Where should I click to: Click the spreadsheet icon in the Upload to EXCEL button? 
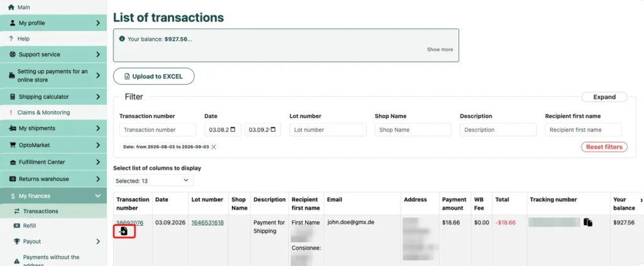[127, 76]
